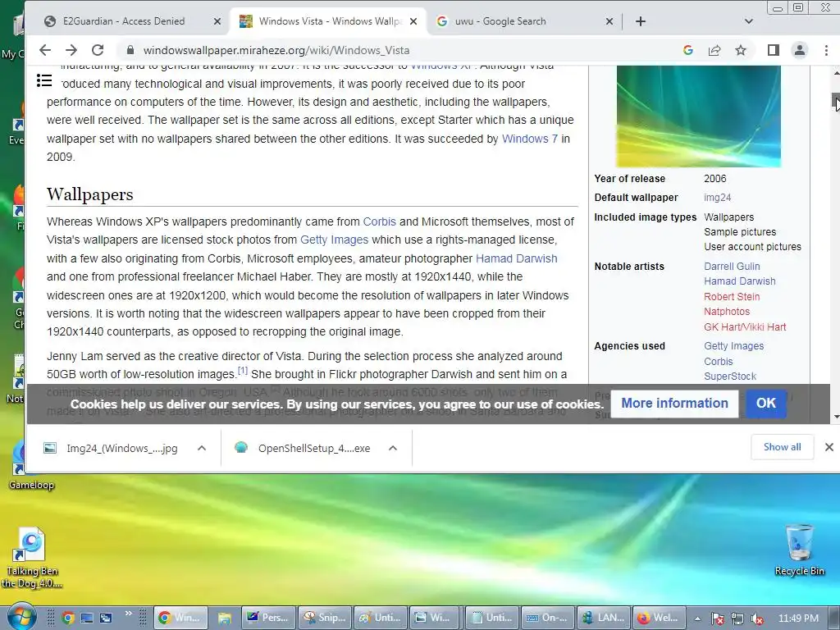The height and width of the screenshot is (630, 840).
Task: Close the downloads bar
Action: click(x=829, y=447)
